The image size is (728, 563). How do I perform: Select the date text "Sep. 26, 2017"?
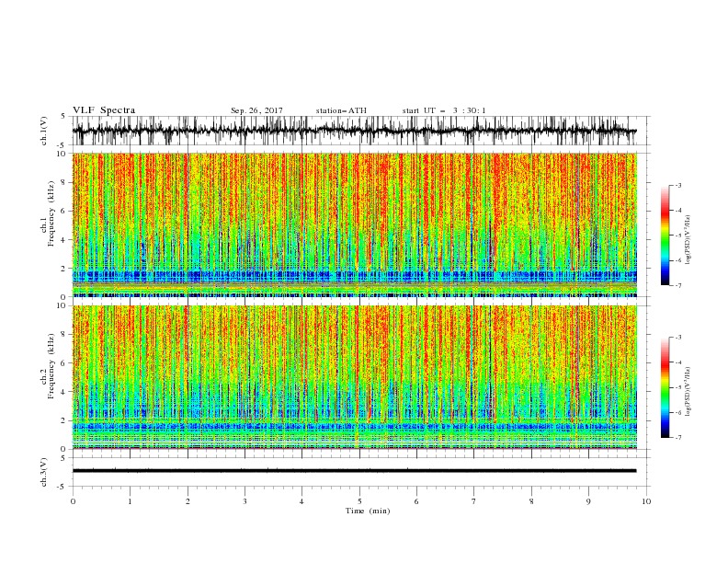[x=256, y=110]
